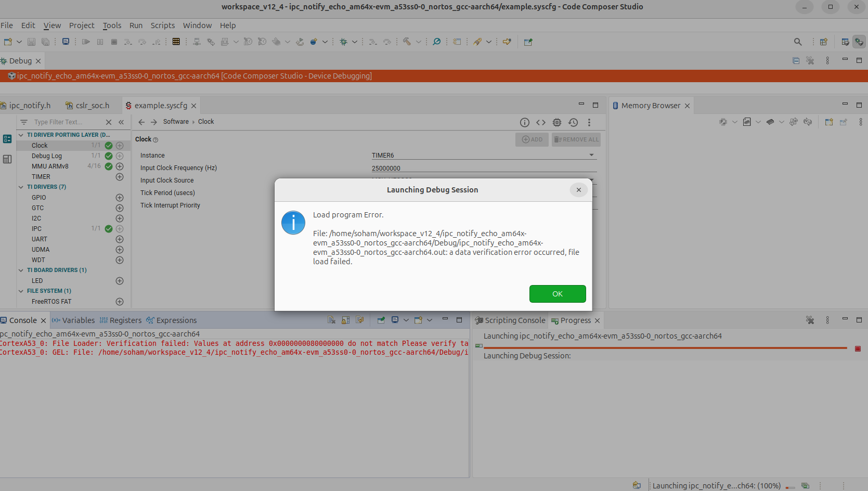Stop the launch with the red Progress button

click(x=858, y=348)
